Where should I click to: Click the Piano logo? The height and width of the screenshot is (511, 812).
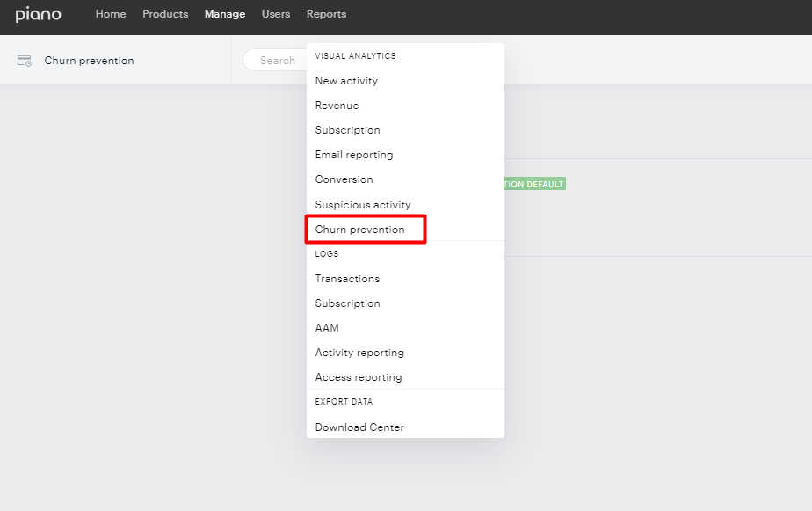pyautogui.click(x=39, y=14)
